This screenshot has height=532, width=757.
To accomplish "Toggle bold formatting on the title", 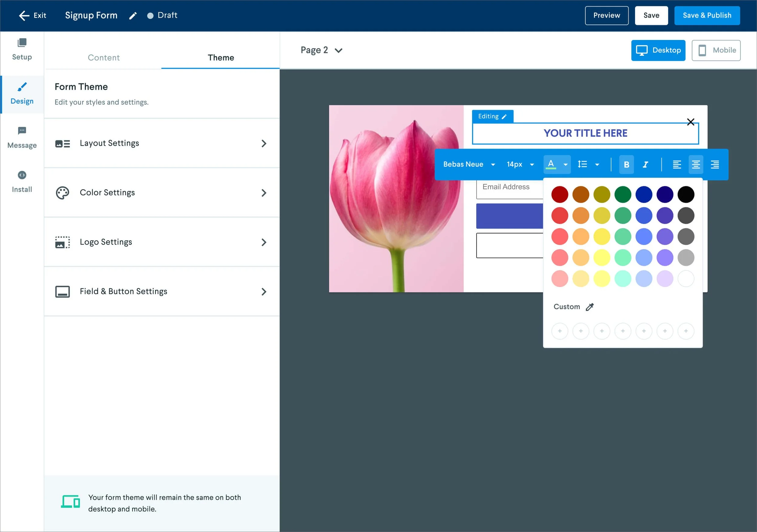I will pyautogui.click(x=626, y=164).
